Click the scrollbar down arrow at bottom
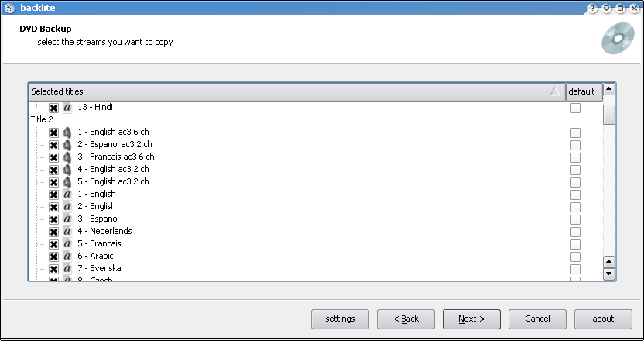This screenshot has height=341, width=644. [608, 274]
